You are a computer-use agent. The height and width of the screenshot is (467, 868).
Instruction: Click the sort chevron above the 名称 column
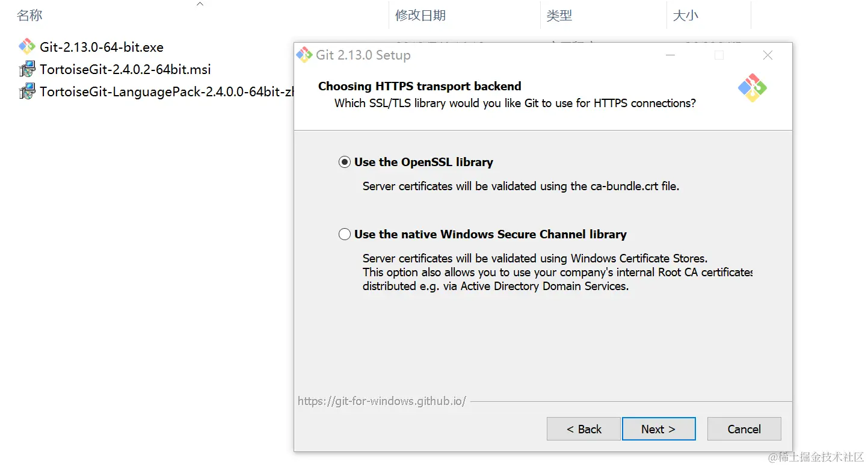[x=200, y=4]
